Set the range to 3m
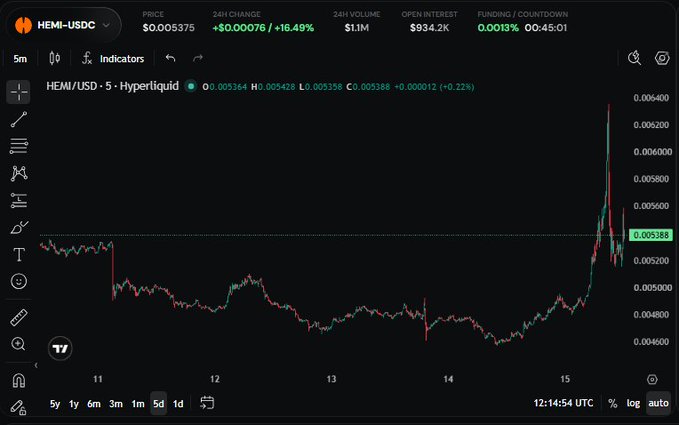 (116, 404)
